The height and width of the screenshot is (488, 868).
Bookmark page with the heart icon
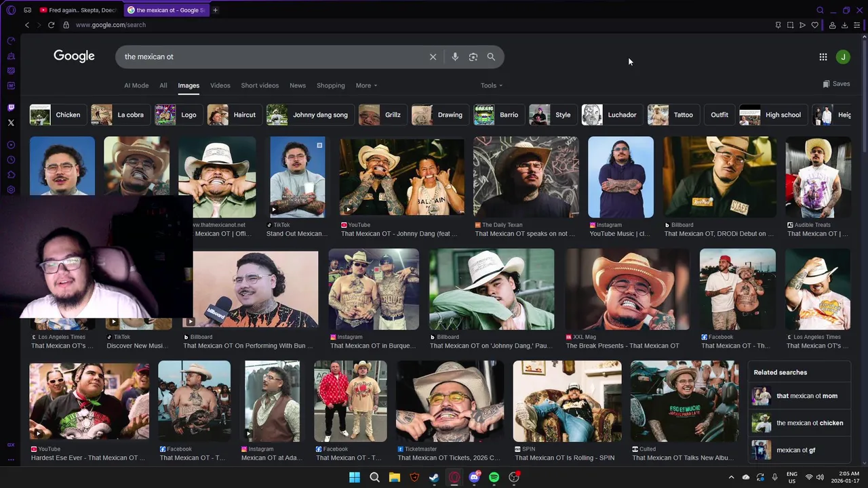(814, 25)
